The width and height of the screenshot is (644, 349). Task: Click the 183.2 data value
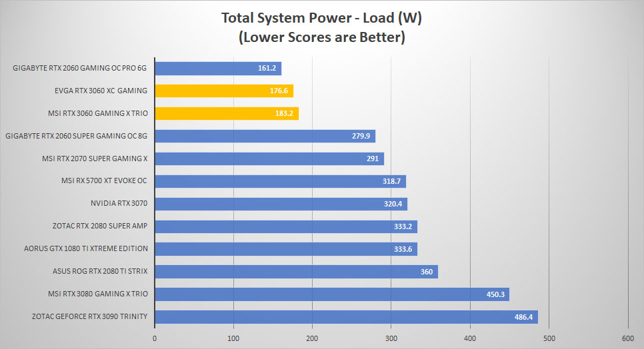(x=284, y=113)
